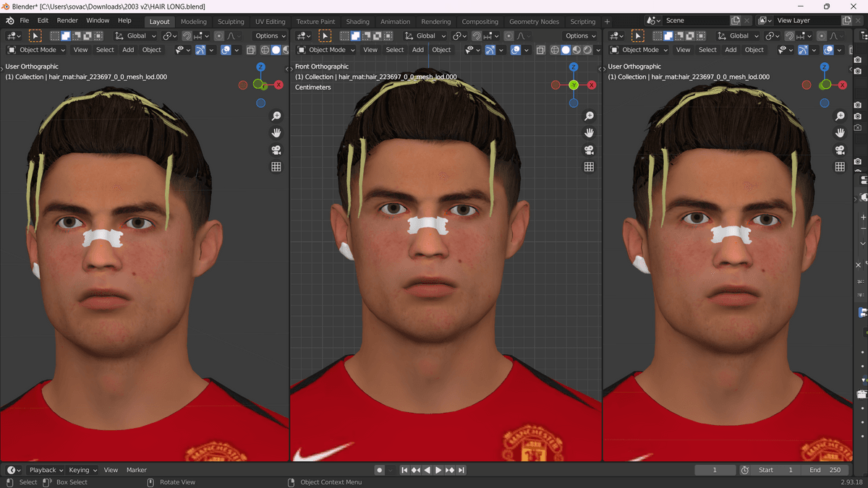Screen dimensions: 868x488
Task: Toggle proportional editing in the middle viewport
Action: click(x=509, y=35)
